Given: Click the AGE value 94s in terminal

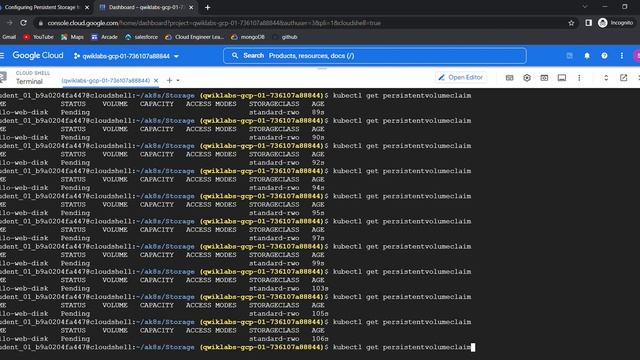Looking at the screenshot, I should click(318, 188).
